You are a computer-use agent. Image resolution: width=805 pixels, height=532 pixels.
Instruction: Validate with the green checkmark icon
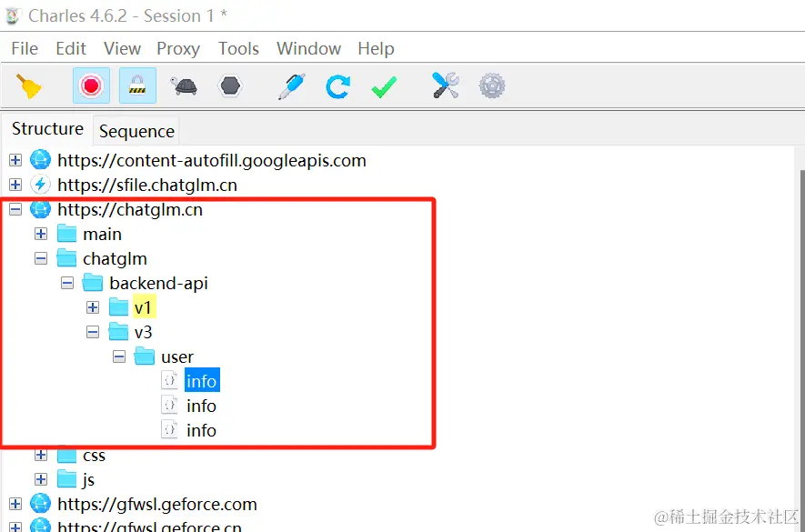pos(384,86)
